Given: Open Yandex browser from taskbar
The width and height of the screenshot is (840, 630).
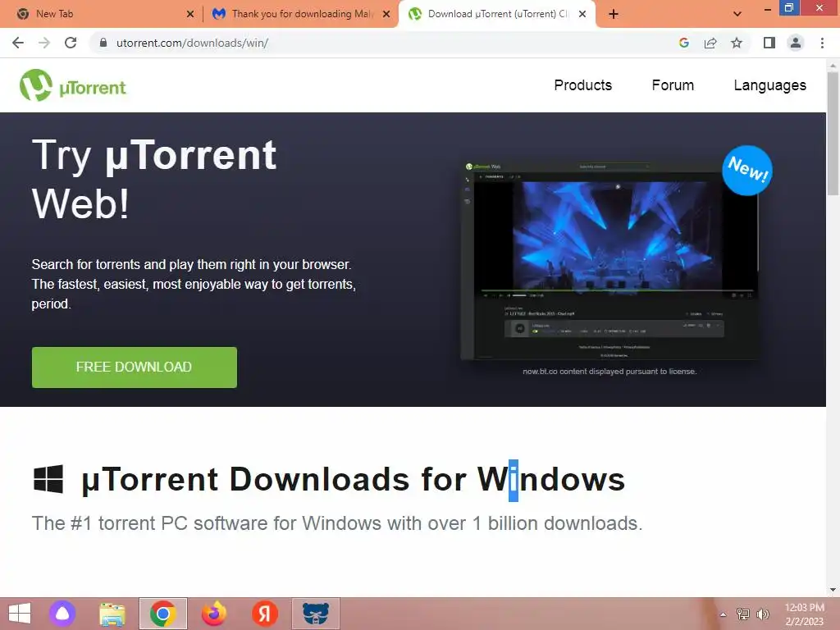Looking at the screenshot, I should 265,614.
